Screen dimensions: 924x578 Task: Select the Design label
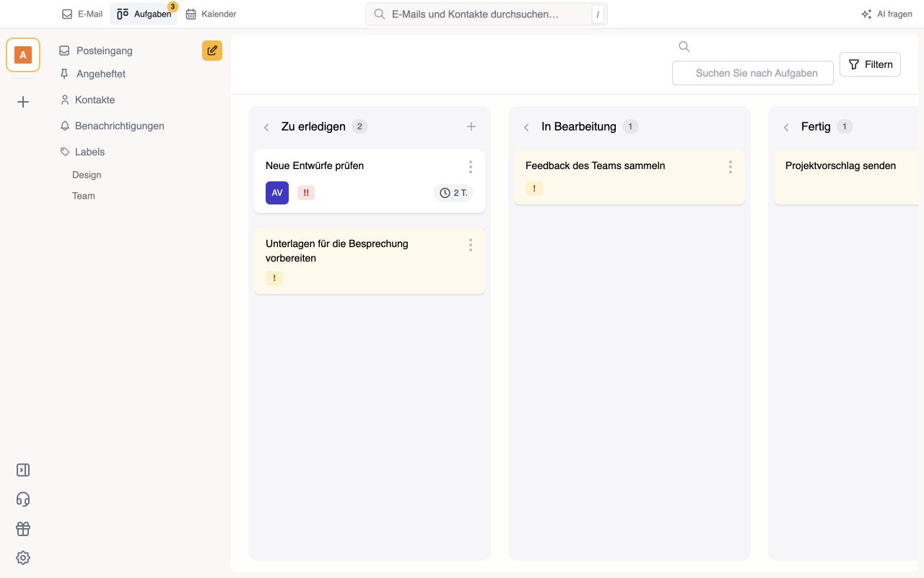coord(87,175)
